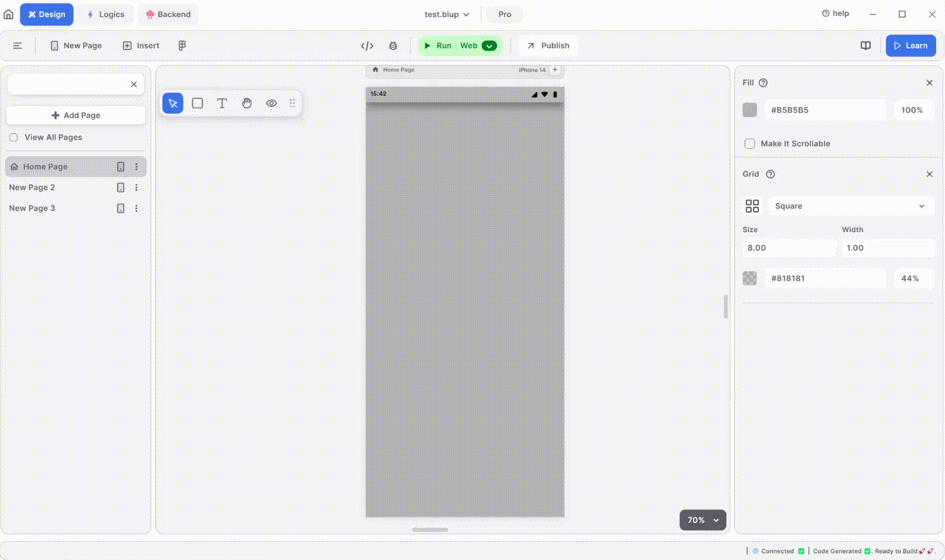Image resolution: width=945 pixels, height=560 pixels.
Task: Open the Square grid type dropdown
Action: click(x=850, y=206)
